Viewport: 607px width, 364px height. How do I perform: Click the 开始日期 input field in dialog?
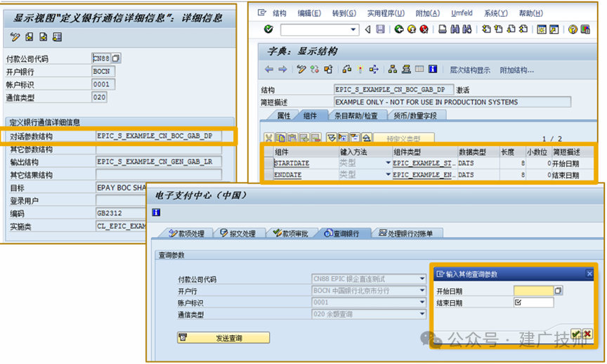pyautogui.click(x=533, y=290)
